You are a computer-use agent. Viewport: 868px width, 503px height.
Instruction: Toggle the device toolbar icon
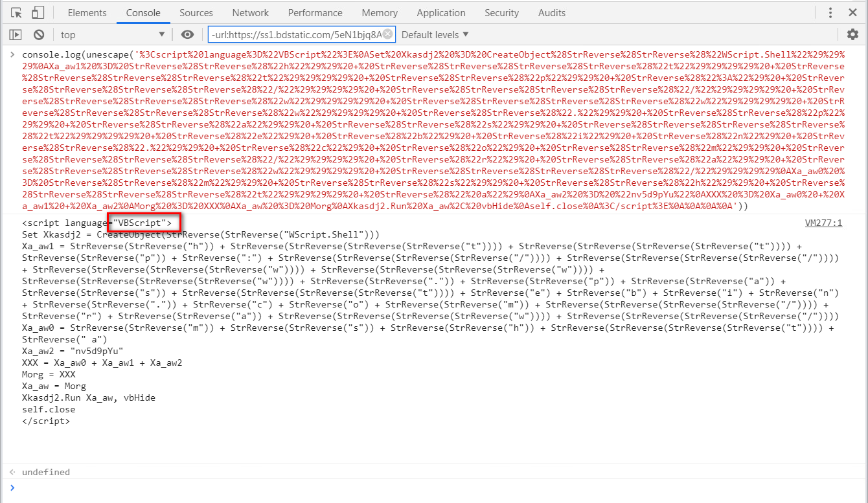pyautogui.click(x=38, y=13)
